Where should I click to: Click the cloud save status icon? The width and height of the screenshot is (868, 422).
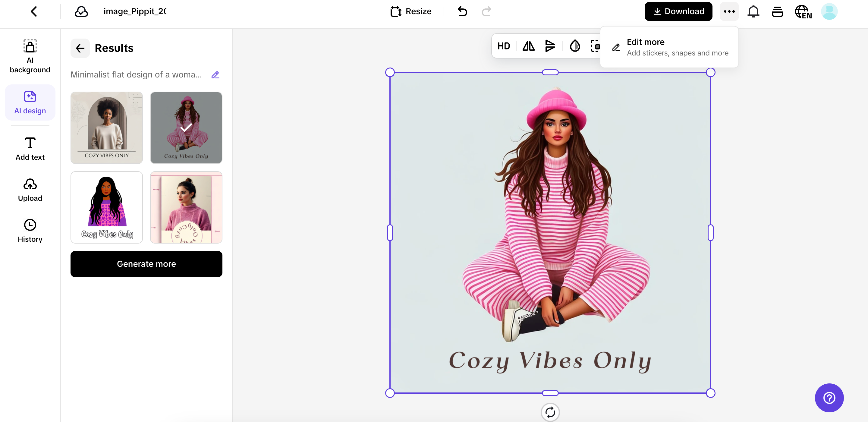click(x=81, y=11)
